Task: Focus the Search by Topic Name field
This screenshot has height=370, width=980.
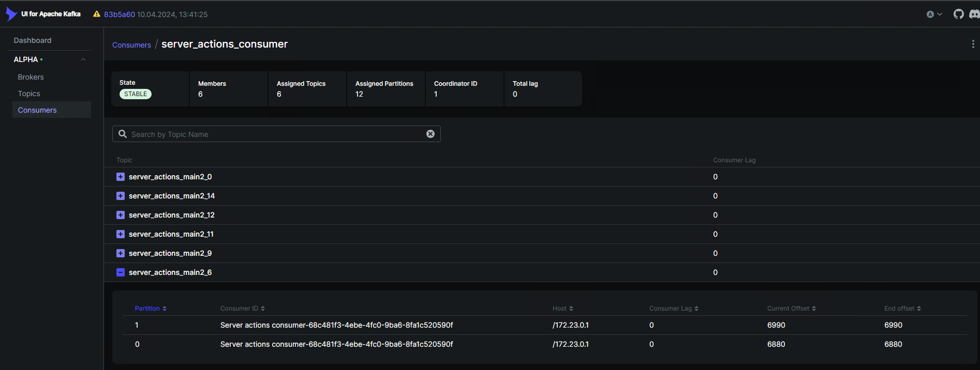Action: pos(274,134)
